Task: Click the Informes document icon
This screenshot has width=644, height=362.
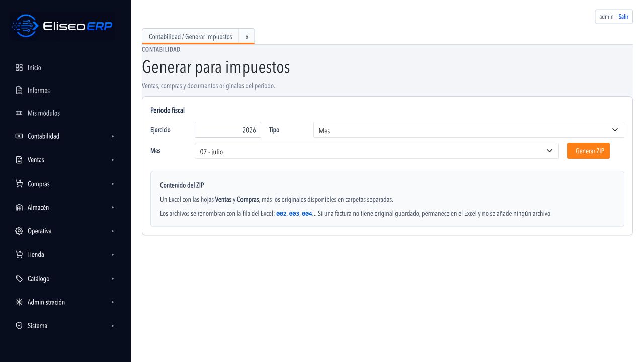Action: [x=19, y=90]
